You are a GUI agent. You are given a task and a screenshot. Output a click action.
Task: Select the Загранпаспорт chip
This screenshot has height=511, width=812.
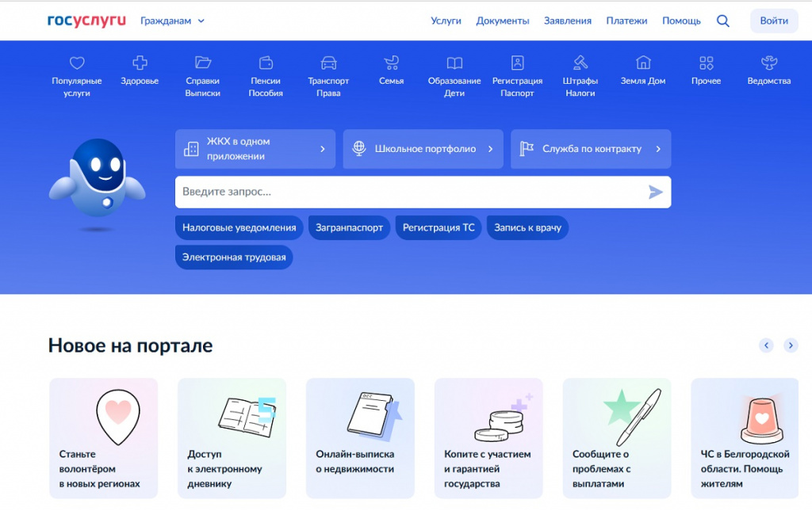point(350,227)
